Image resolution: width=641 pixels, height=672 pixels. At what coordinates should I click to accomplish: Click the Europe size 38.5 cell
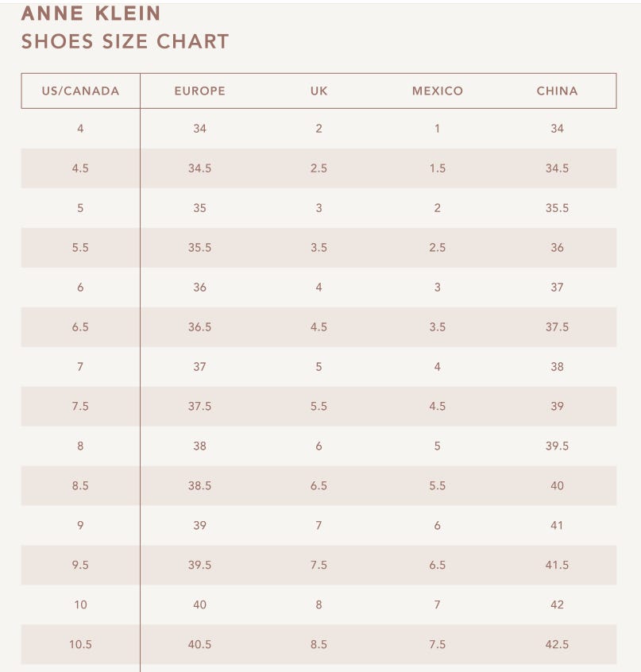199,485
